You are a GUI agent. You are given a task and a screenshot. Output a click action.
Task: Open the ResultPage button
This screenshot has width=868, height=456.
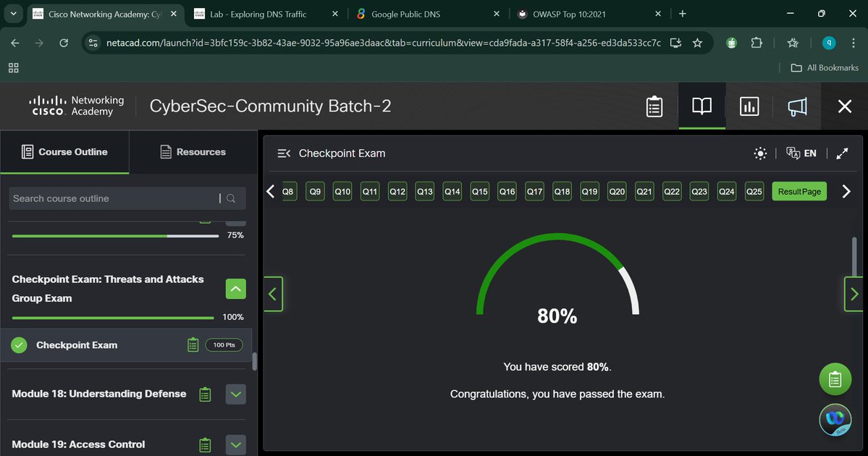799,192
